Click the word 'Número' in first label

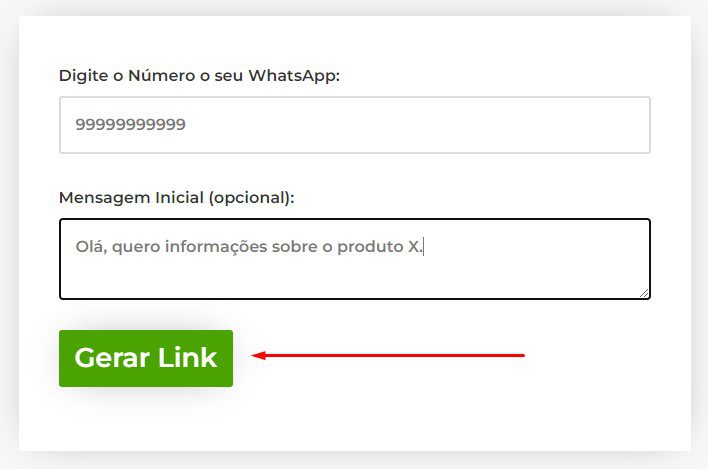click(162, 75)
